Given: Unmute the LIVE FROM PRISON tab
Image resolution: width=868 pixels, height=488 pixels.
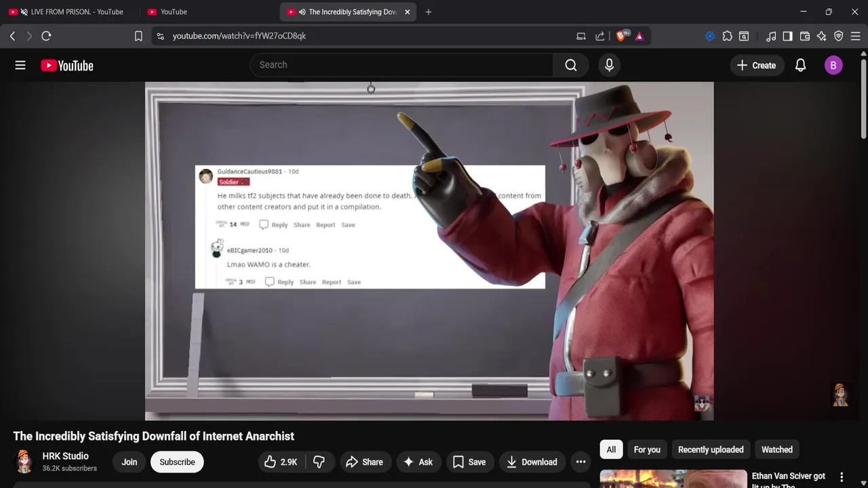Looking at the screenshot, I should tap(24, 12).
